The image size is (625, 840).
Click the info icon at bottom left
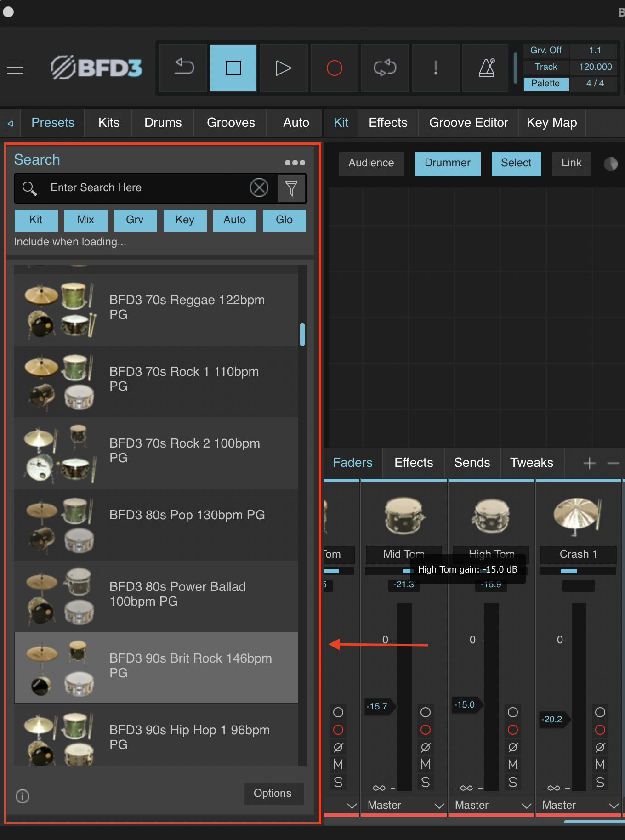[23, 796]
